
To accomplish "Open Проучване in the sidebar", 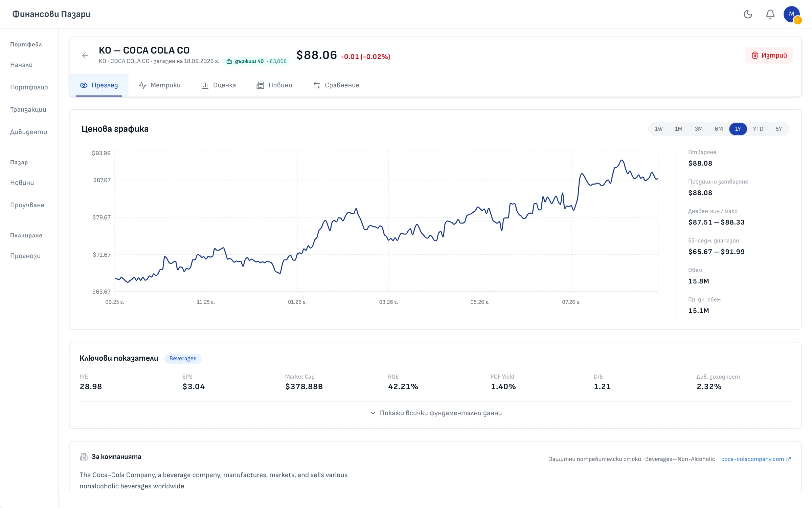I will 27,205.
